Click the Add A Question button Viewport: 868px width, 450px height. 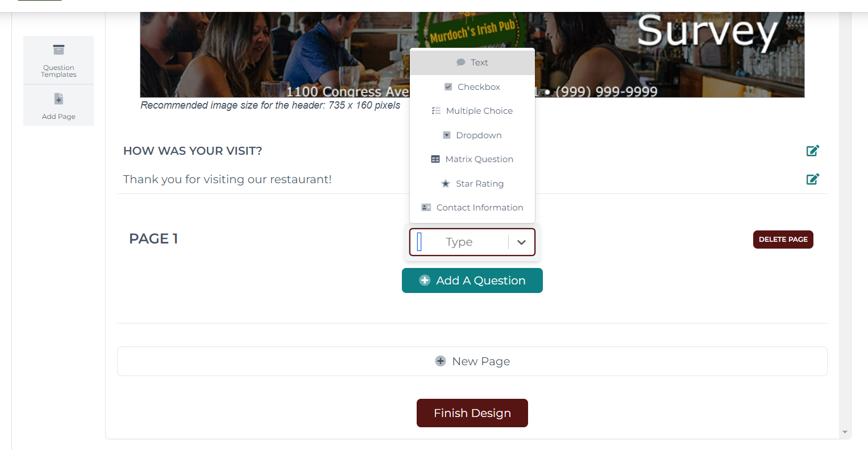472,280
